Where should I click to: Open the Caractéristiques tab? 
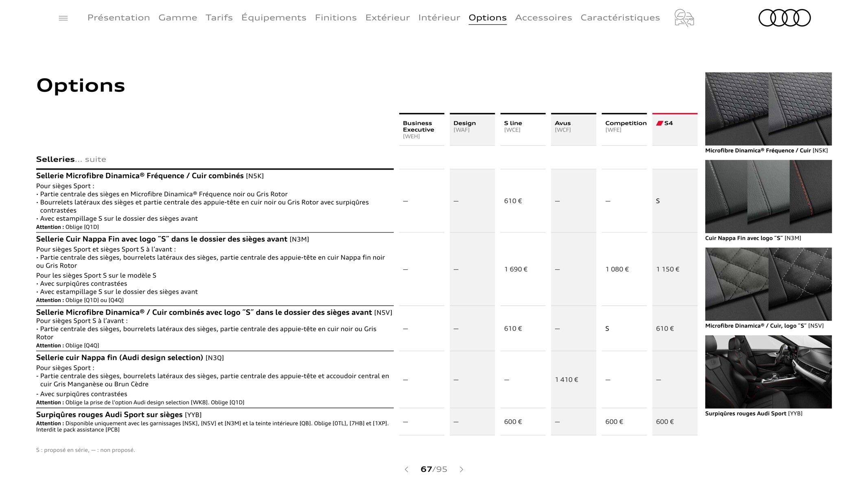click(x=620, y=17)
